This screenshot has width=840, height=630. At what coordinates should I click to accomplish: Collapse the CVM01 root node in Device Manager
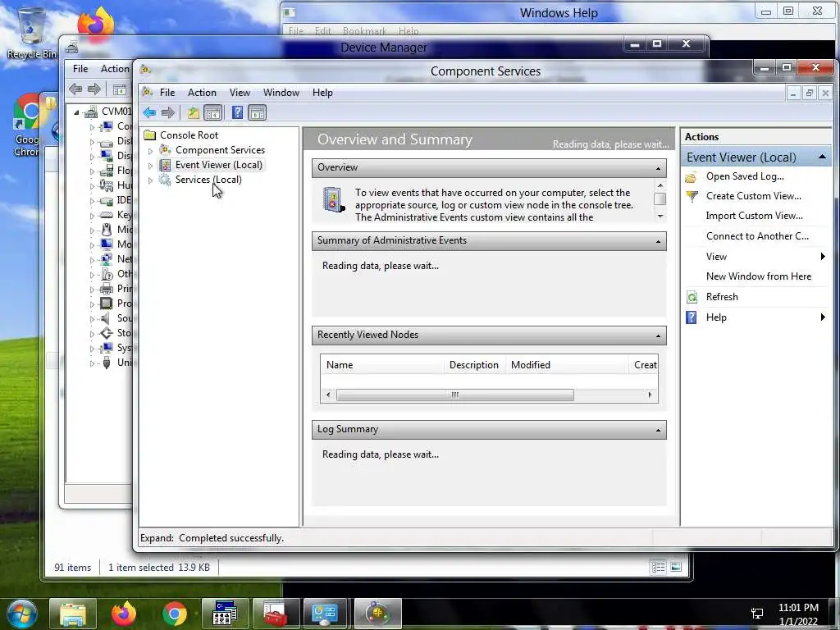pyautogui.click(x=76, y=112)
